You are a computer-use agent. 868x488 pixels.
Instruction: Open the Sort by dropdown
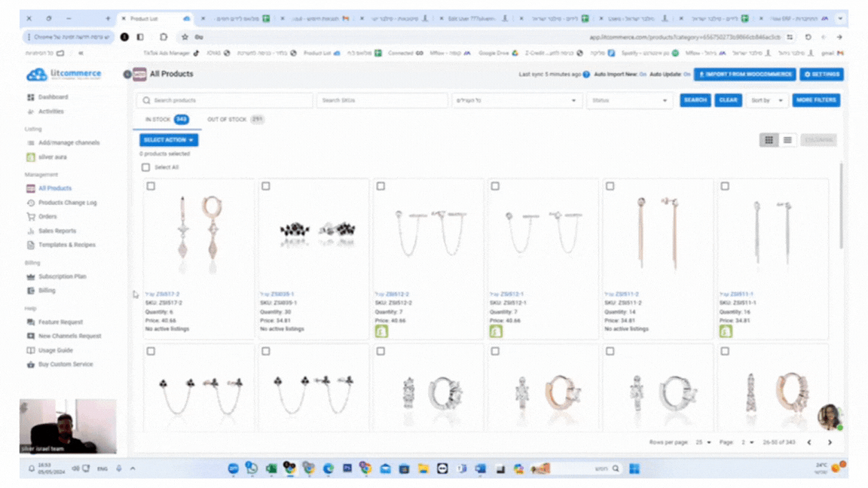coord(766,100)
